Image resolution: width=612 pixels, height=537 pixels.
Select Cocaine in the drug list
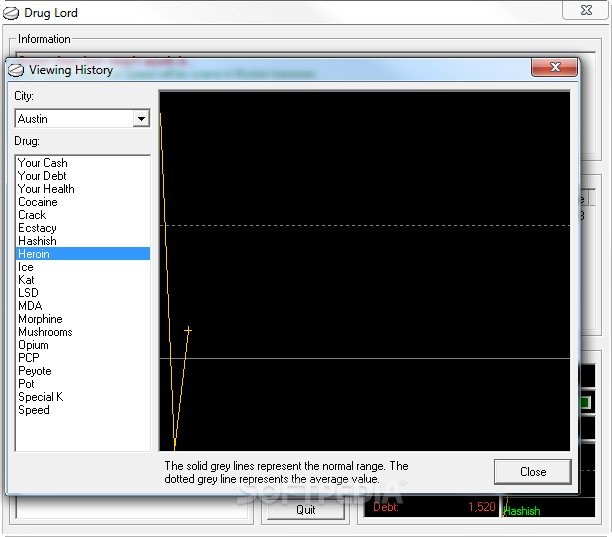point(83,202)
